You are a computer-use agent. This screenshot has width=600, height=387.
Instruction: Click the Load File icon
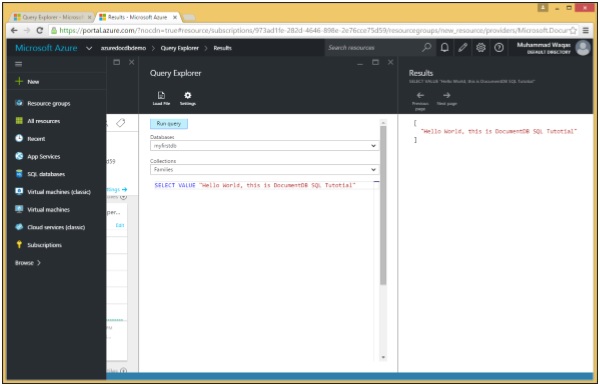[161, 98]
